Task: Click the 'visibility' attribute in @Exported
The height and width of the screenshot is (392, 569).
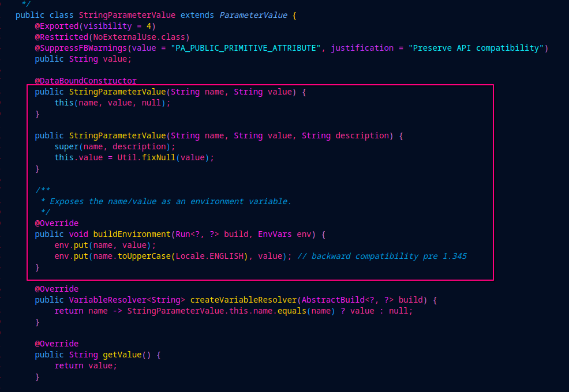Action: (107, 26)
